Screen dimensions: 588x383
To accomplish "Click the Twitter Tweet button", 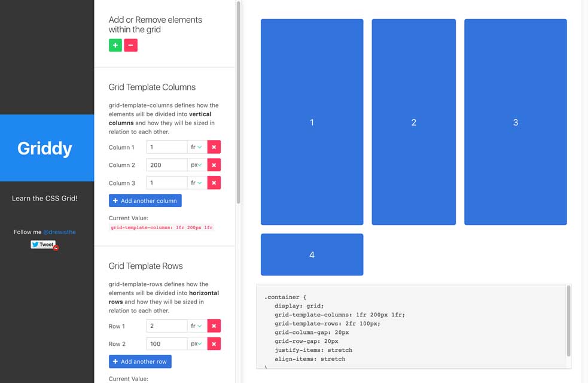I will [x=43, y=245].
